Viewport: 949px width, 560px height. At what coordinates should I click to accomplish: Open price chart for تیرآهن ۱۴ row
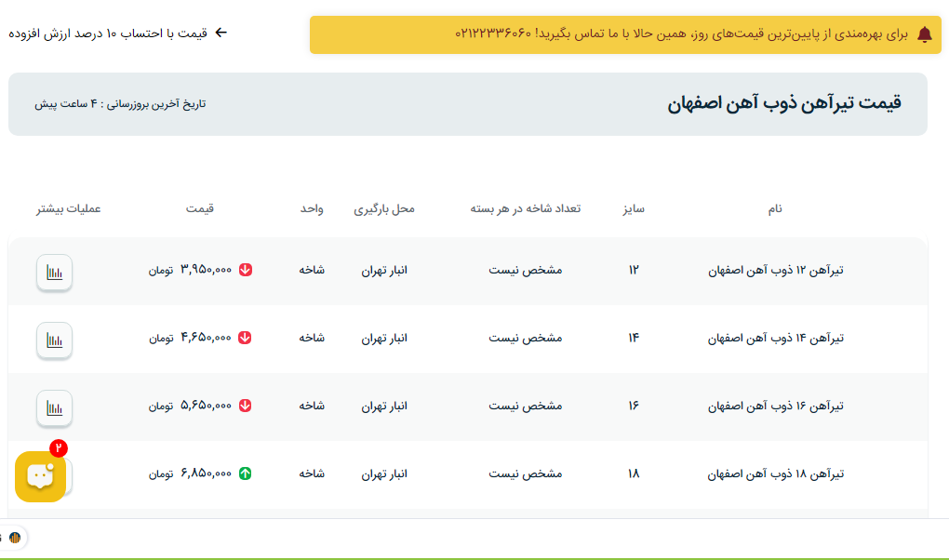55,340
